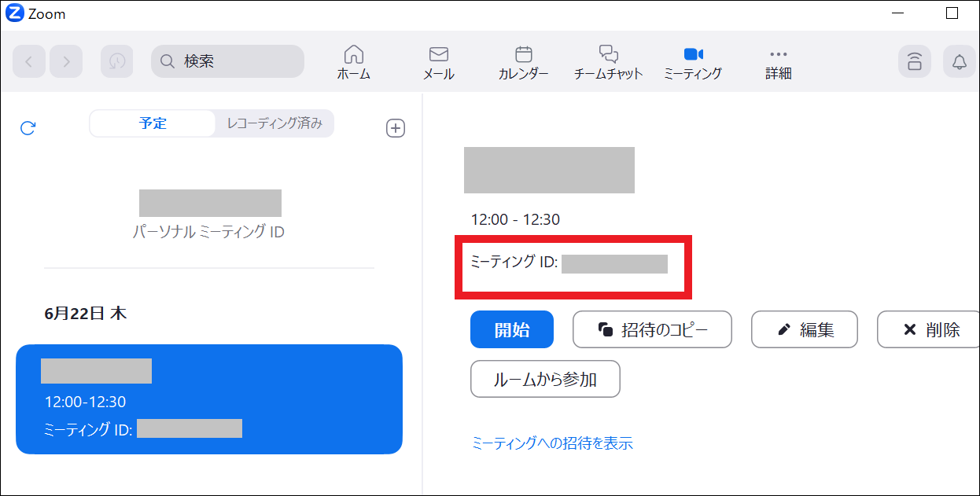Click 招待のコピー button

(652, 329)
